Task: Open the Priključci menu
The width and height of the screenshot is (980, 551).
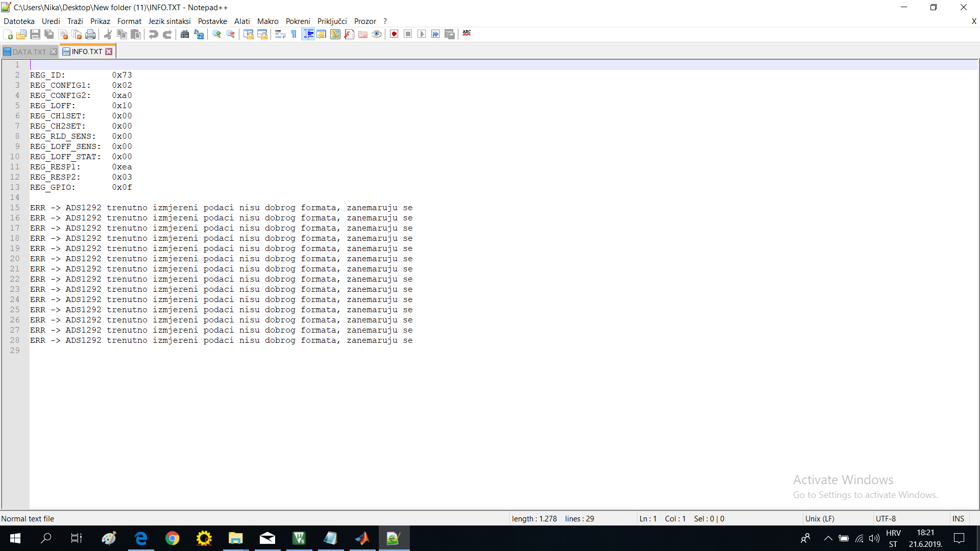Action: pyautogui.click(x=332, y=21)
